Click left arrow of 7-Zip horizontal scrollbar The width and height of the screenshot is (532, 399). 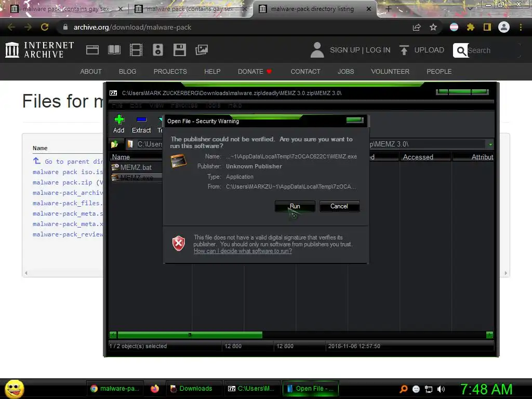coord(113,335)
